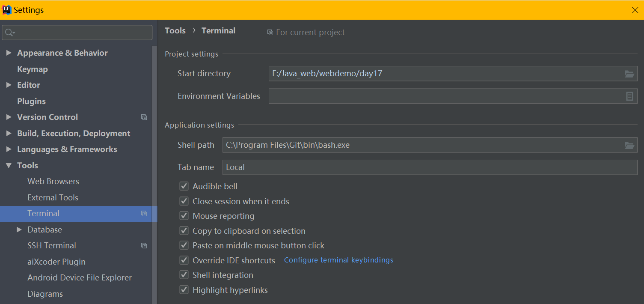Browse for the Shell path executable
The width and height of the screenshot is (644, 304).
[x=629, y=145]
